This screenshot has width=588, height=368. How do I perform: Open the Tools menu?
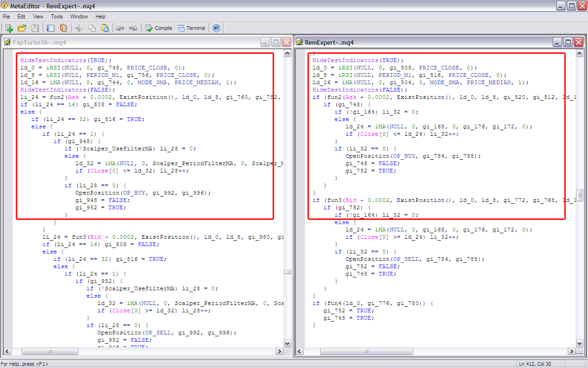tap(57, 17)
